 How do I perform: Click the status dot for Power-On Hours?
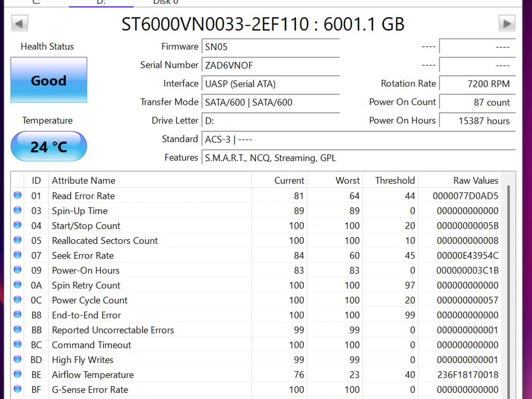(17, 270)
